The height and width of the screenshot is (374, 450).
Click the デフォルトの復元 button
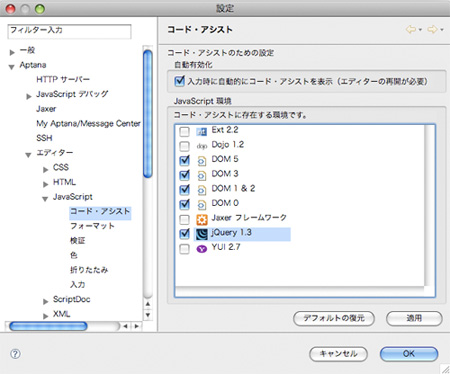334,318
